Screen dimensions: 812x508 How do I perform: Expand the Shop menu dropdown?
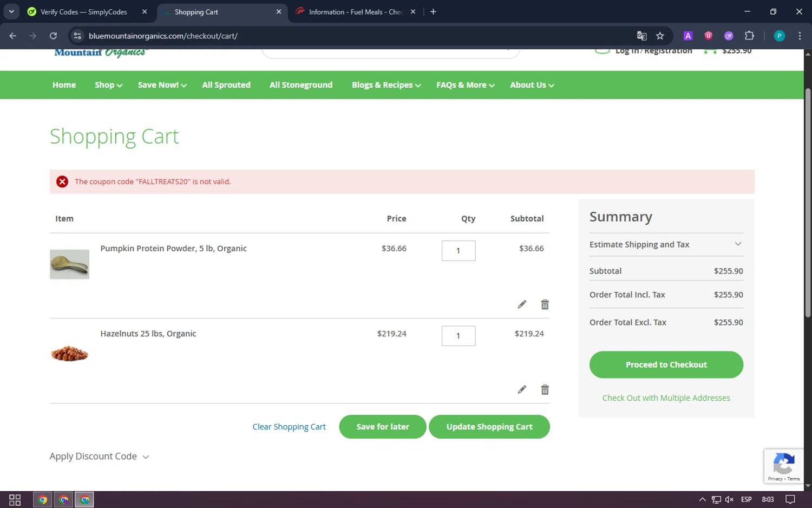(108, 85)
